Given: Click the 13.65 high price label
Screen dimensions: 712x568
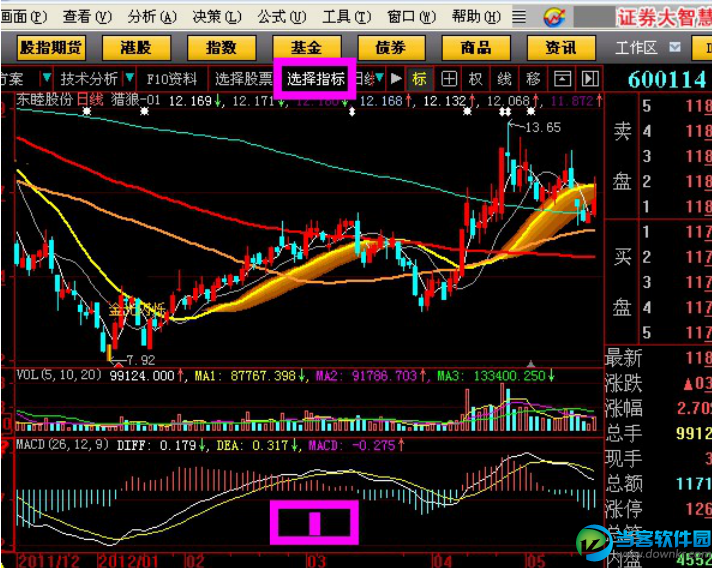Looking at the screenshot, I should point(543,128).
